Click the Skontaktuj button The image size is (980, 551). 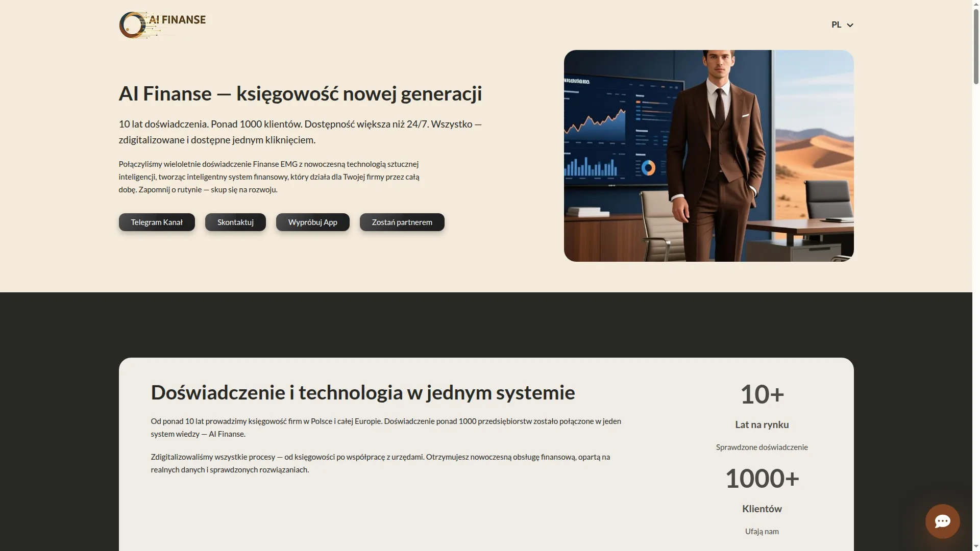click(x=235, y=222)
